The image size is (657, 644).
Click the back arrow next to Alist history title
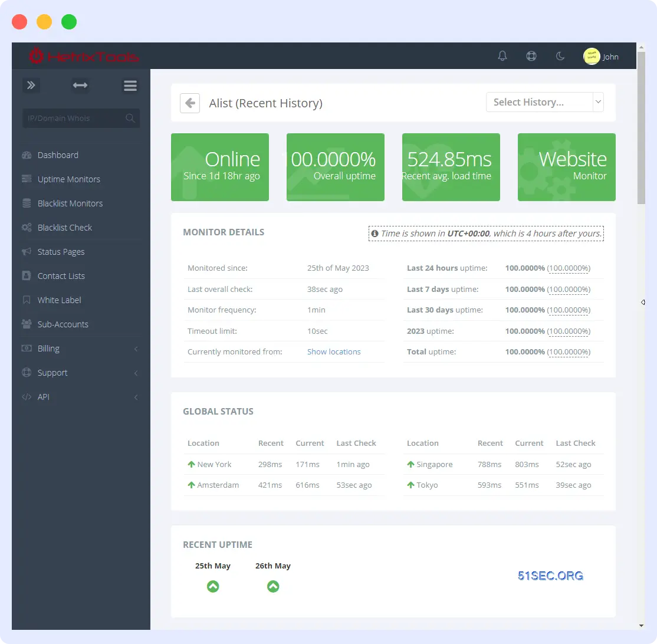189,103
